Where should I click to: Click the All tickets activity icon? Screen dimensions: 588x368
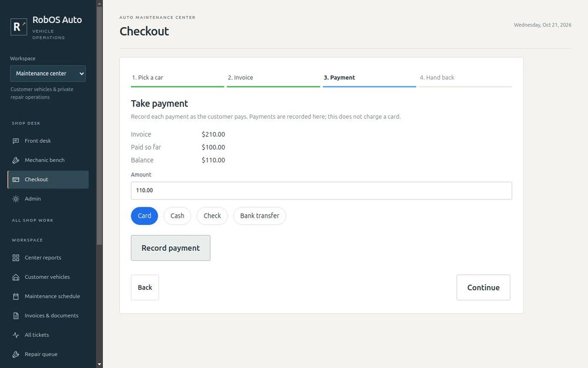[16, 335]
